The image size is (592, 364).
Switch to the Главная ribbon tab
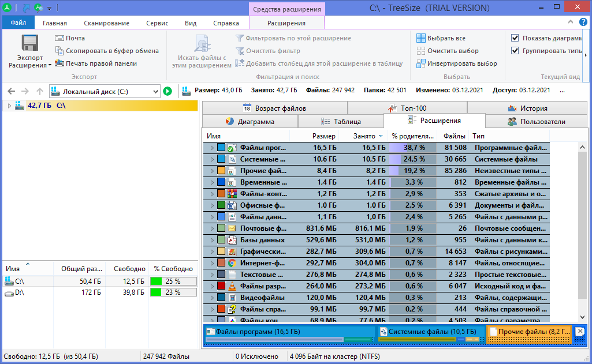point(55,23)
